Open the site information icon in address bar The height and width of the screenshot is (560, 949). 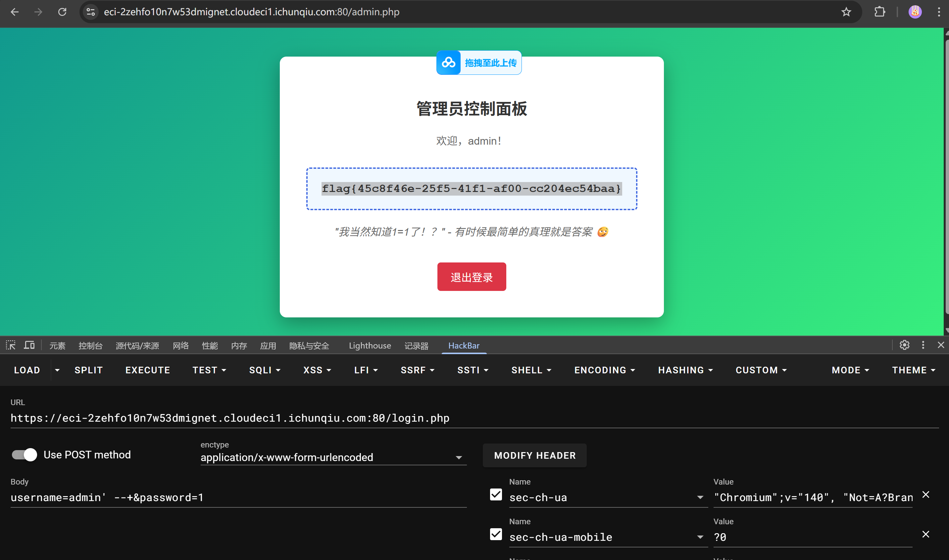(91, 12)
